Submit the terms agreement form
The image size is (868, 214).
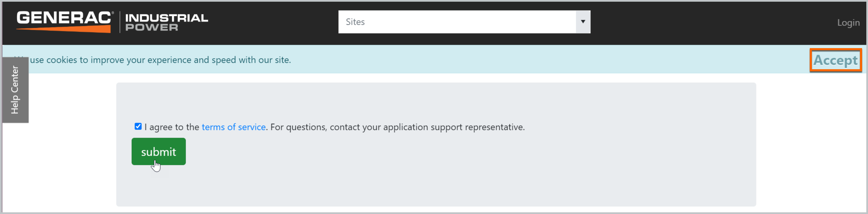158,151
